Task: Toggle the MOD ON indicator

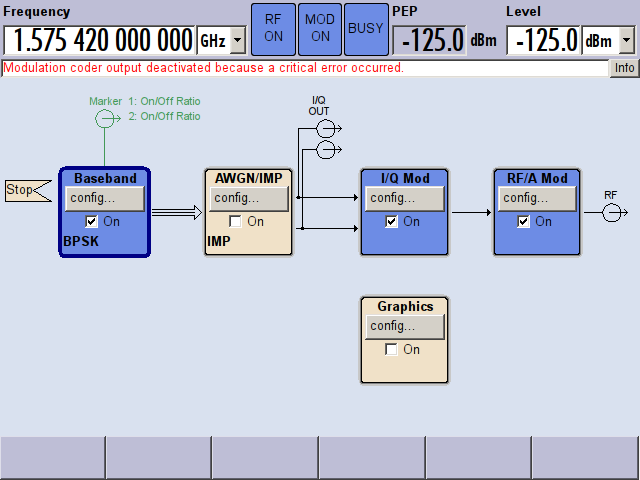Action: 320,27
